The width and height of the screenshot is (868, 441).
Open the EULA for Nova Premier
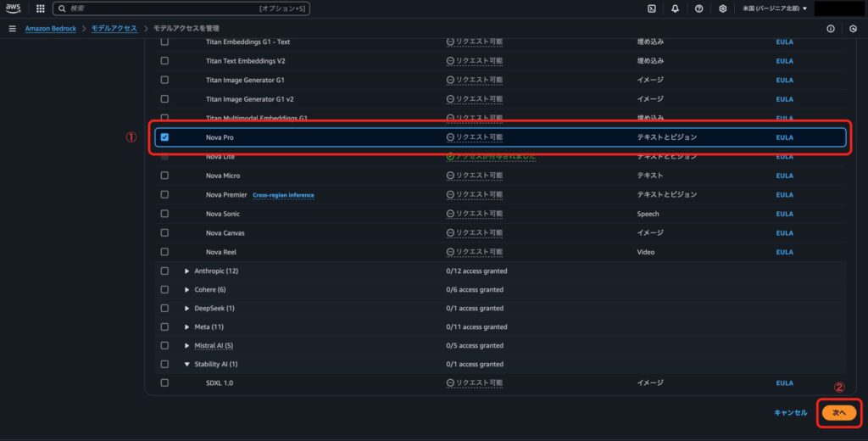point(784,195)
